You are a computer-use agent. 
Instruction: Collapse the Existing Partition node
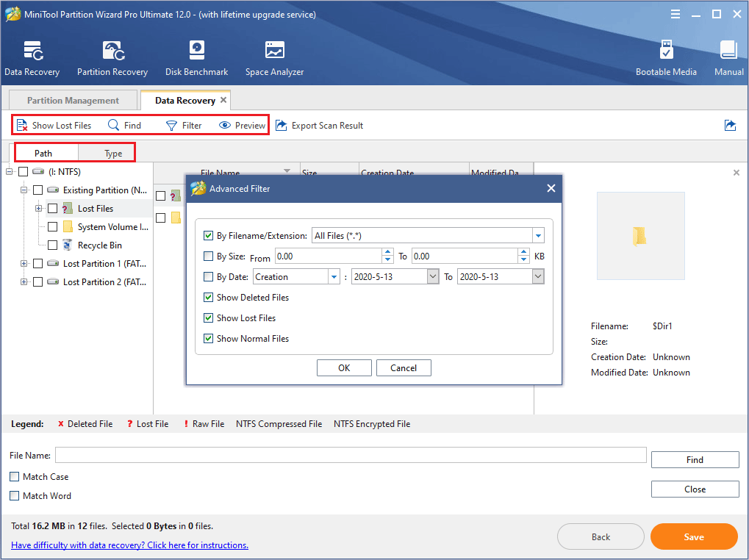[x=24, y=190]
